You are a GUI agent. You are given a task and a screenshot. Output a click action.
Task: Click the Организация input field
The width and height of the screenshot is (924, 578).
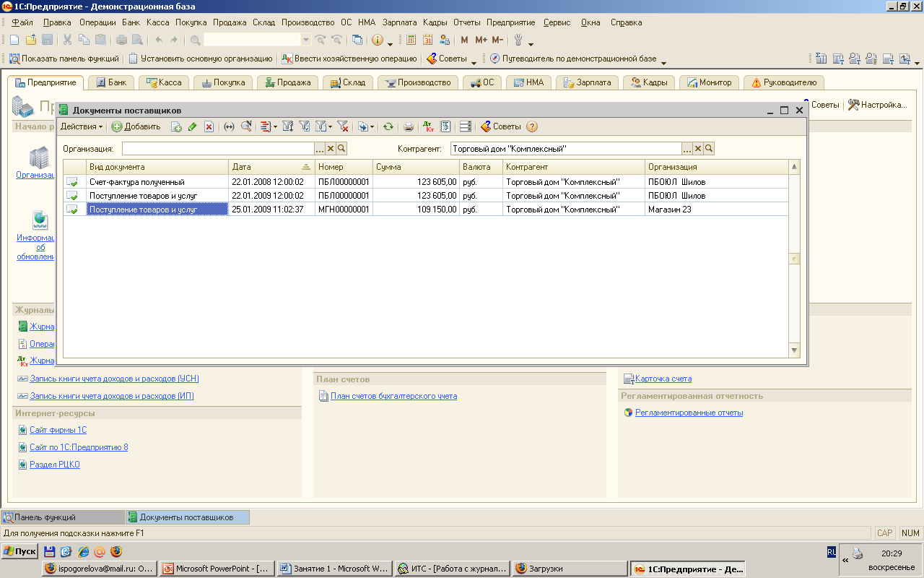218,148
